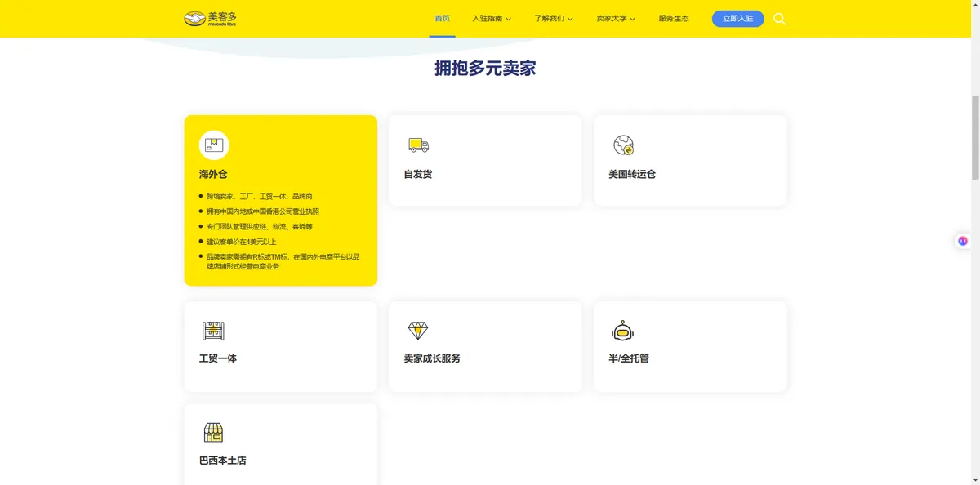Select the 工贸一体 card title
980x485 pixels.
[218, 358]
